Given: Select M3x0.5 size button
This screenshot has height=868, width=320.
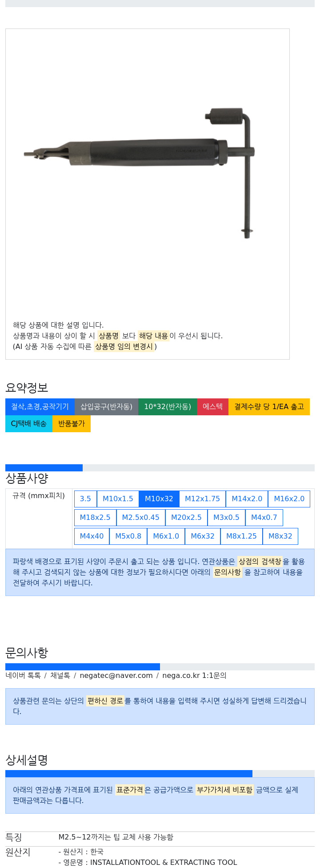Looking at the screenshot, I should (x=226, y=518).
